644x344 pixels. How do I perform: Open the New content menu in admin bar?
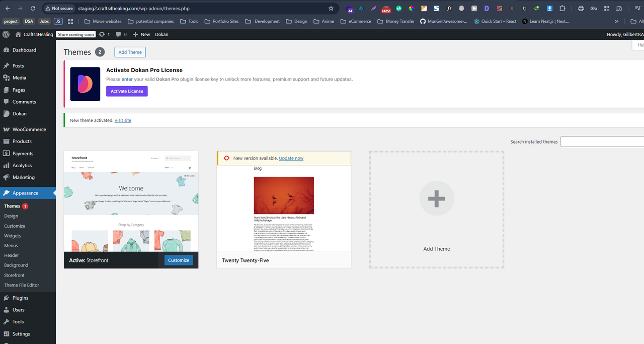(141, 34)
